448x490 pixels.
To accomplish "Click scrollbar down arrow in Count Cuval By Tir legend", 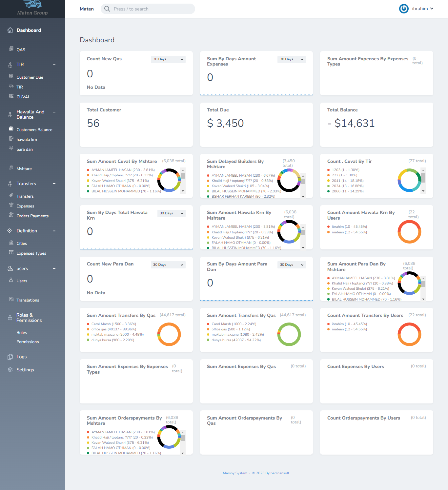I will click(423, 191).
